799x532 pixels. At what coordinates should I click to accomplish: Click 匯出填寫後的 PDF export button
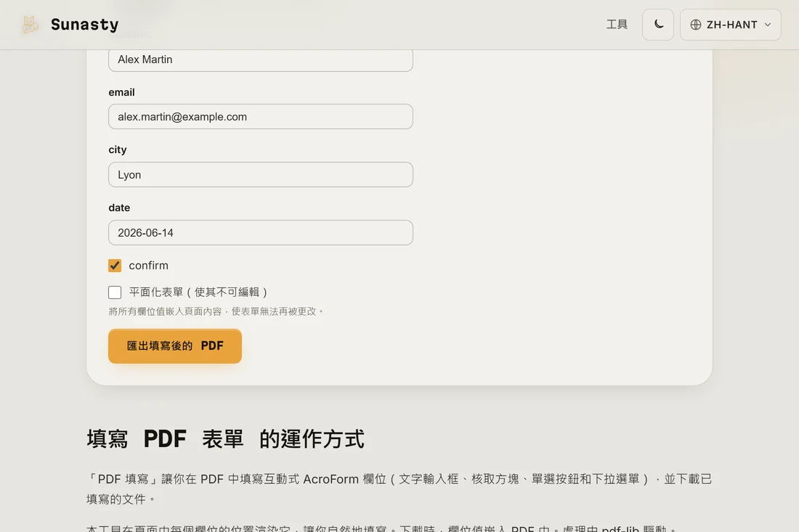pyautogui.click(x=175, y=346)
